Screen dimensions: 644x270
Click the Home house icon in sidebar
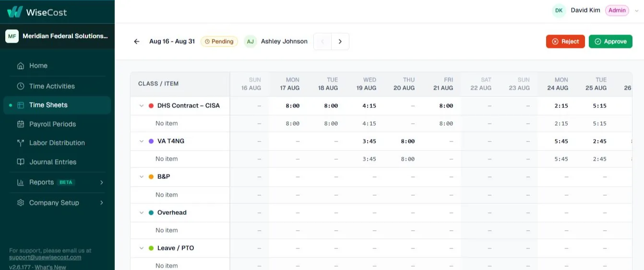pos(21,66)
